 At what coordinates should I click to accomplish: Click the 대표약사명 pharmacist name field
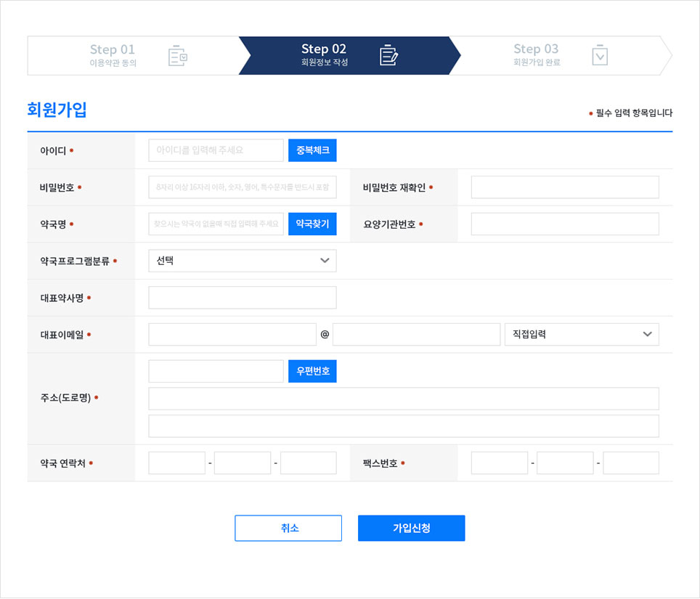(242, 297)
